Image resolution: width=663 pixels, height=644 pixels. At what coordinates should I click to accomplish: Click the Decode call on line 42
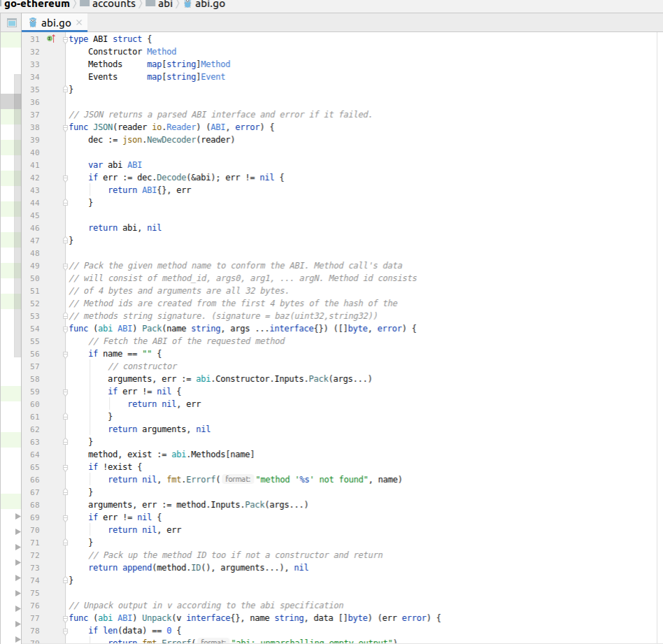coord(171,177)
